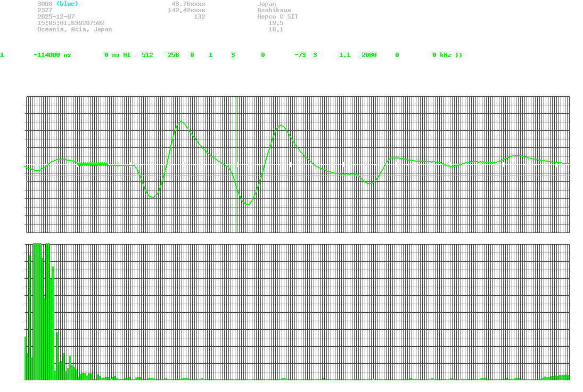Select the -114000 ns sieve correction value
The width and height of the screenshot is (583, 392).
pyautogui.click(x=52, y=55)
